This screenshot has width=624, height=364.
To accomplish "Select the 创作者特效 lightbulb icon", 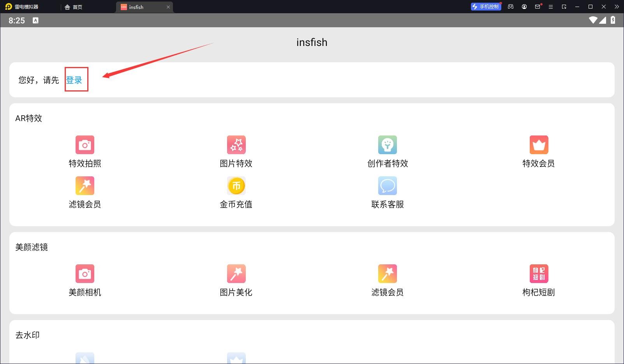I will click(x=387, y=145).
